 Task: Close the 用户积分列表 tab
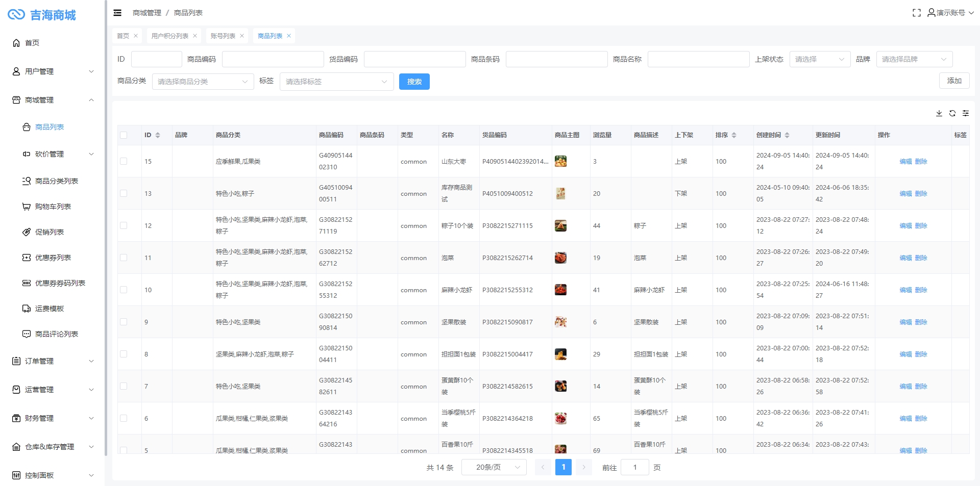(x=195, y=36)
